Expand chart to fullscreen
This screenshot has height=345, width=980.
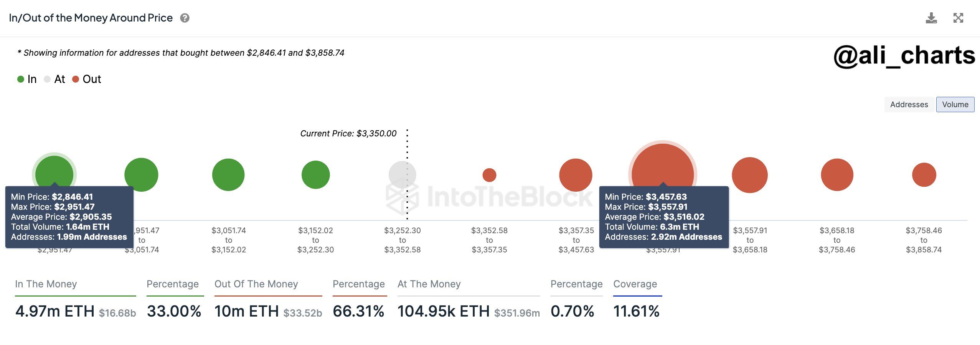958,18
